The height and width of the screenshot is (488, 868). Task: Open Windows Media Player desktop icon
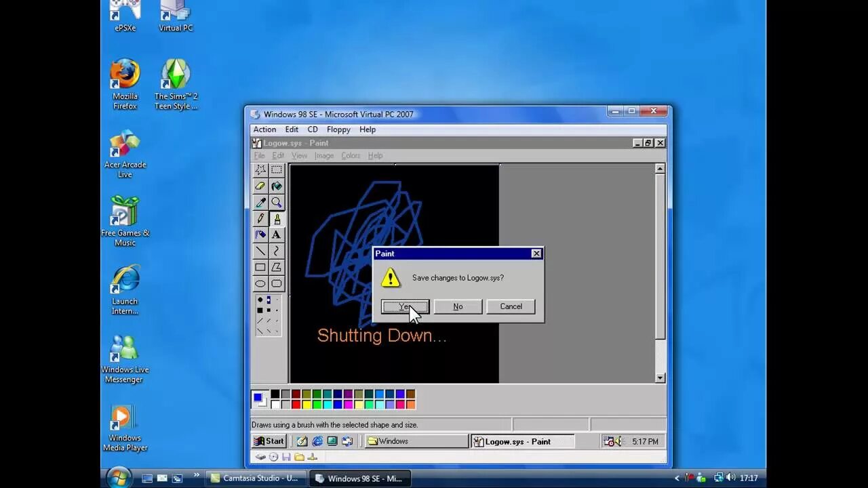[125, 428]
